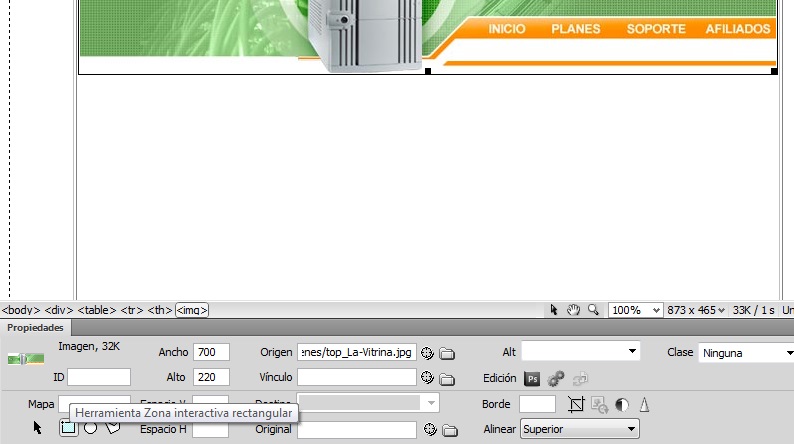Select the Hand tool in status bar

pyautogui.click(x=574, y=310)
